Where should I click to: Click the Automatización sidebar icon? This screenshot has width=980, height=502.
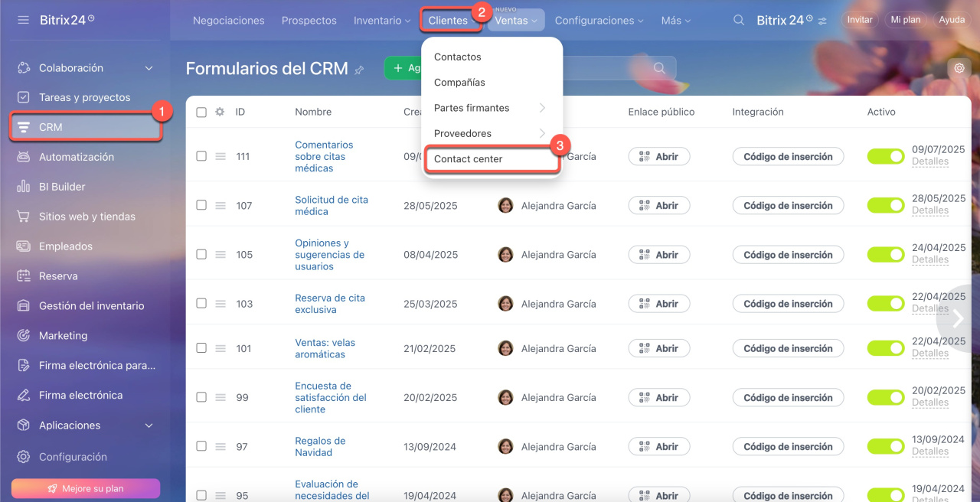[24, 157]
